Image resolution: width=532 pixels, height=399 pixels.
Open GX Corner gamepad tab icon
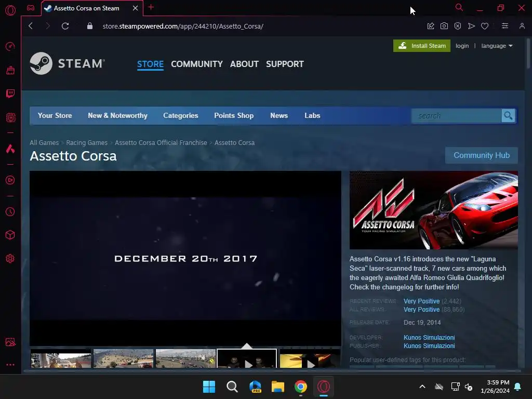tap(31, 8)
